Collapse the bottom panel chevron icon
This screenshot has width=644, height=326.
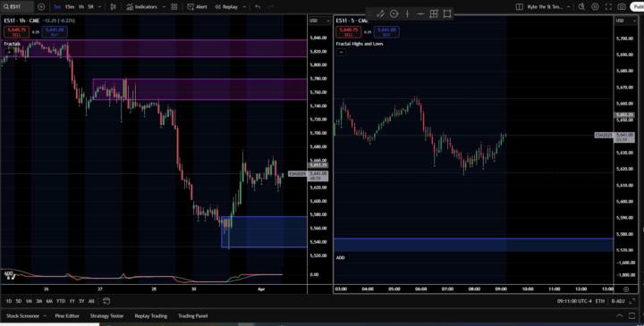pyautogui.click(x=619, y=316)
